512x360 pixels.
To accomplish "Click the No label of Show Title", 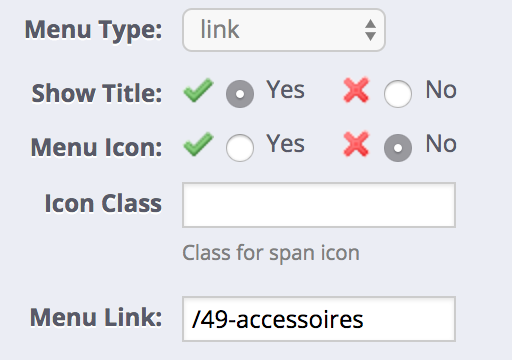I will pyautogui.click(x=441, y=90).
